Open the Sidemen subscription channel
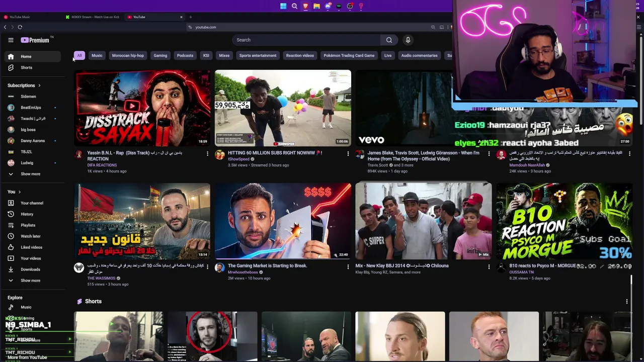This screenshot has width=644, height=362. coord(33,97)
